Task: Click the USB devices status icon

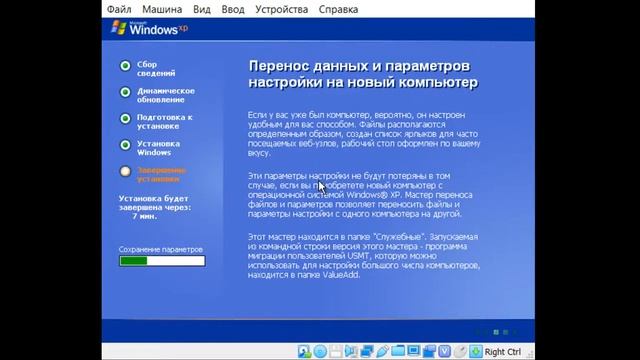Action: (x=382, y=351)
